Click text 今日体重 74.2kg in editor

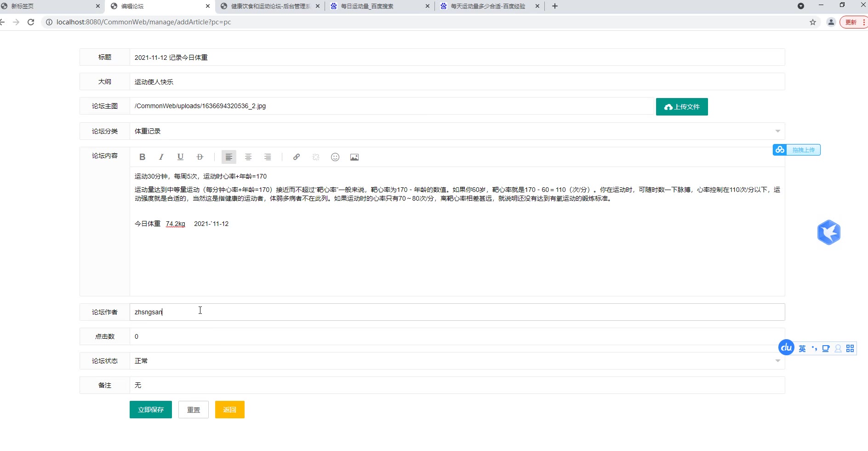[x=160, y=224]
